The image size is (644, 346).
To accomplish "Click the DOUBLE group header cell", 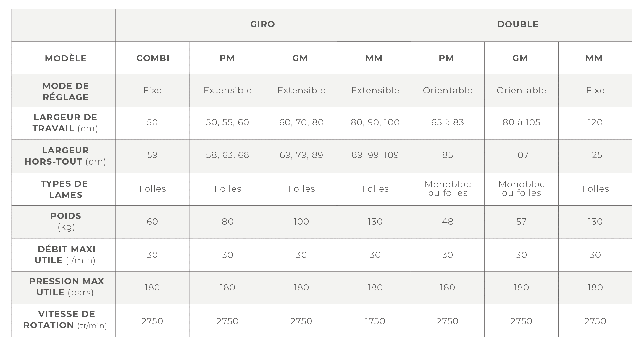I will [518, 24].
